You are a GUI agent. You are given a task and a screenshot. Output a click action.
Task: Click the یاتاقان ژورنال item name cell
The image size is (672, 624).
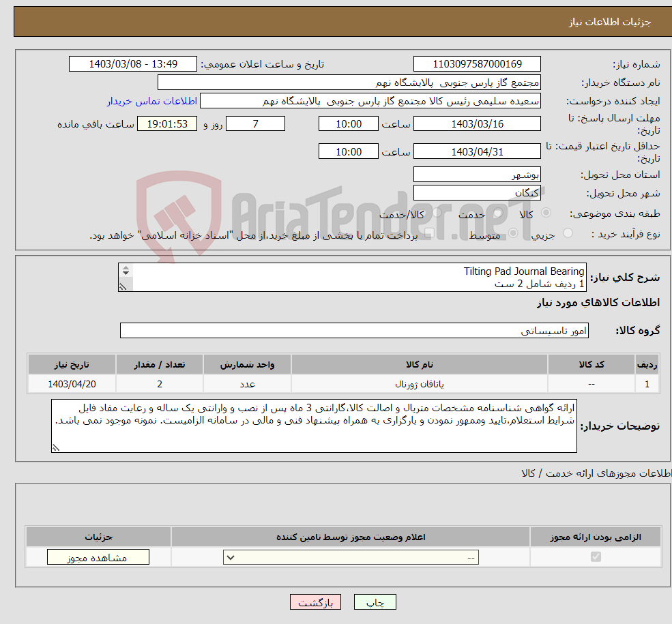419,384
